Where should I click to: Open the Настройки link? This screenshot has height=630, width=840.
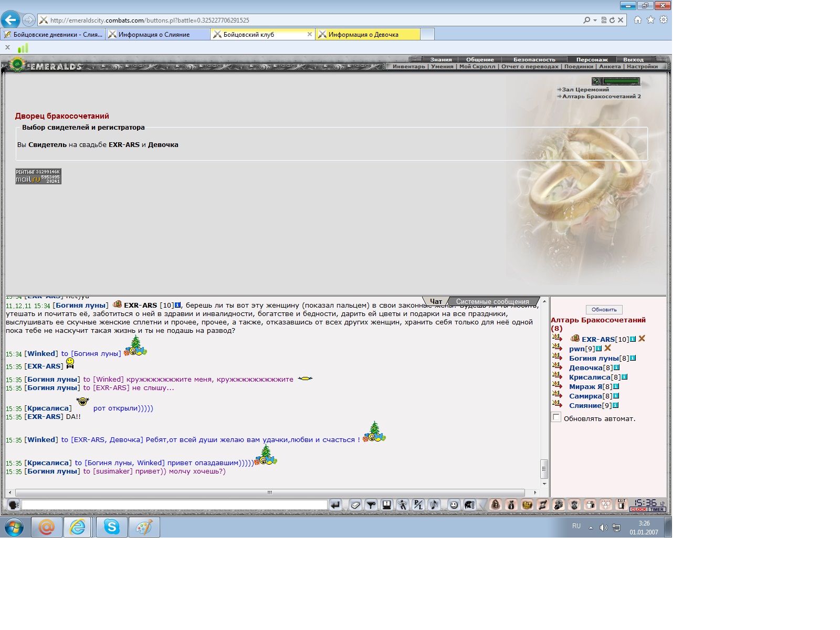click(x=642, y=67)
